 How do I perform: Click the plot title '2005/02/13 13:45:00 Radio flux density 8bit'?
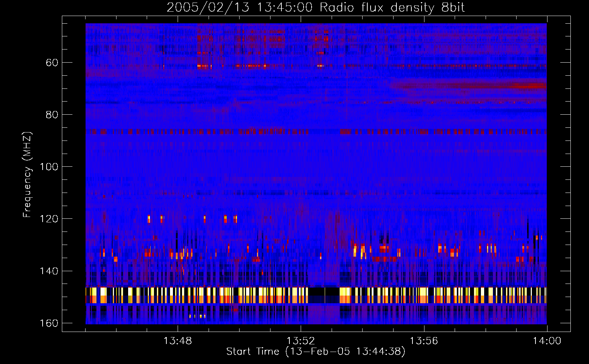coord(316,8)
